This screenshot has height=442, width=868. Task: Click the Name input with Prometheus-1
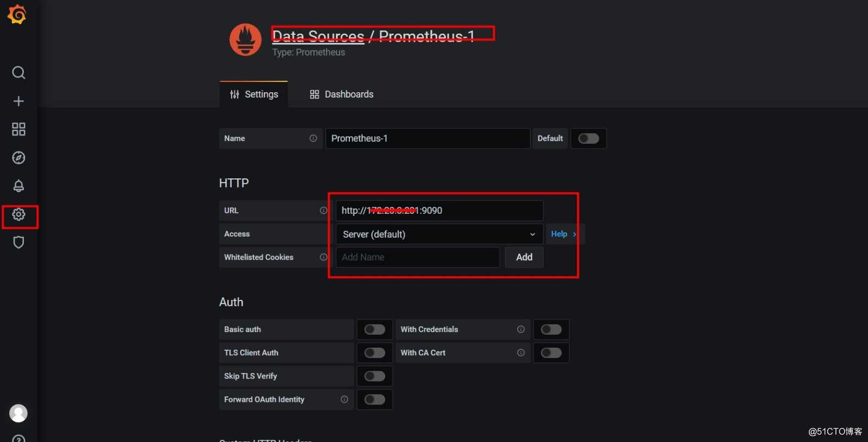(x=427, y=138)
